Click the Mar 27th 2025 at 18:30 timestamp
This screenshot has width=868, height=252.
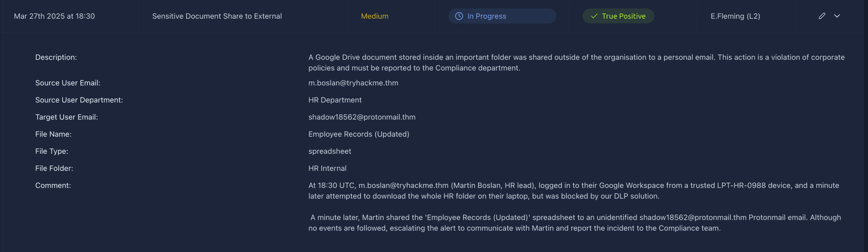[54, 16]
